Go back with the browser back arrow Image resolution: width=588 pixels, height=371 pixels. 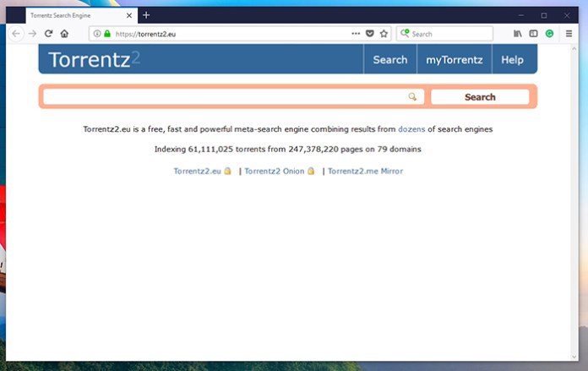16,34
